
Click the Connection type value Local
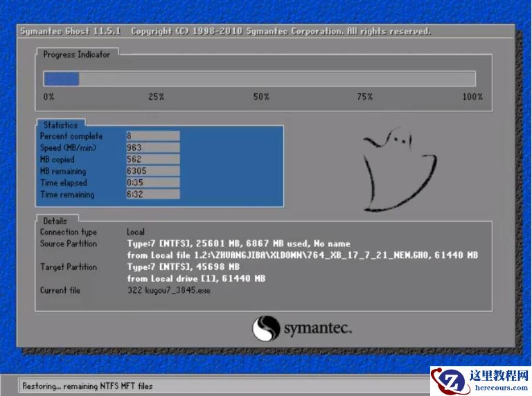[136, 232]
